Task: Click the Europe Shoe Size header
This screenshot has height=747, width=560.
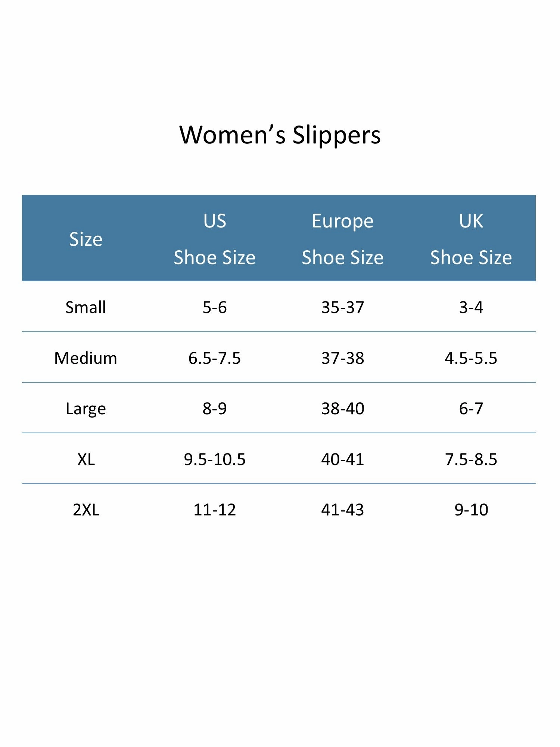Action: pos(343,239)
